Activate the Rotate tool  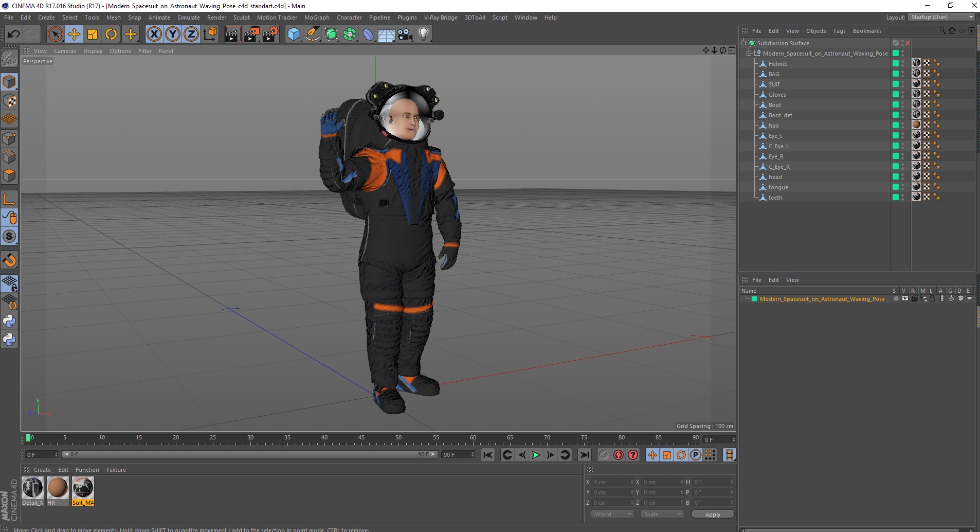(x=111, y=34)
